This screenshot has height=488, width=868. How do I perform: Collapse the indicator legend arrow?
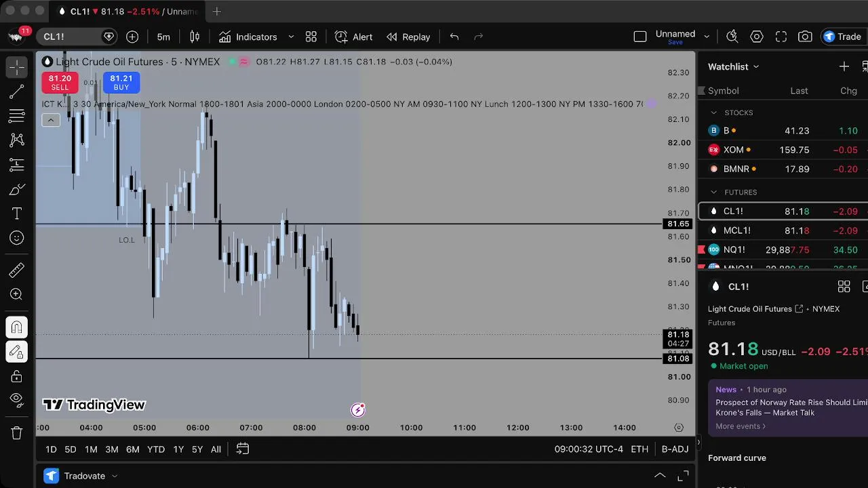click(x=51, y=121)
